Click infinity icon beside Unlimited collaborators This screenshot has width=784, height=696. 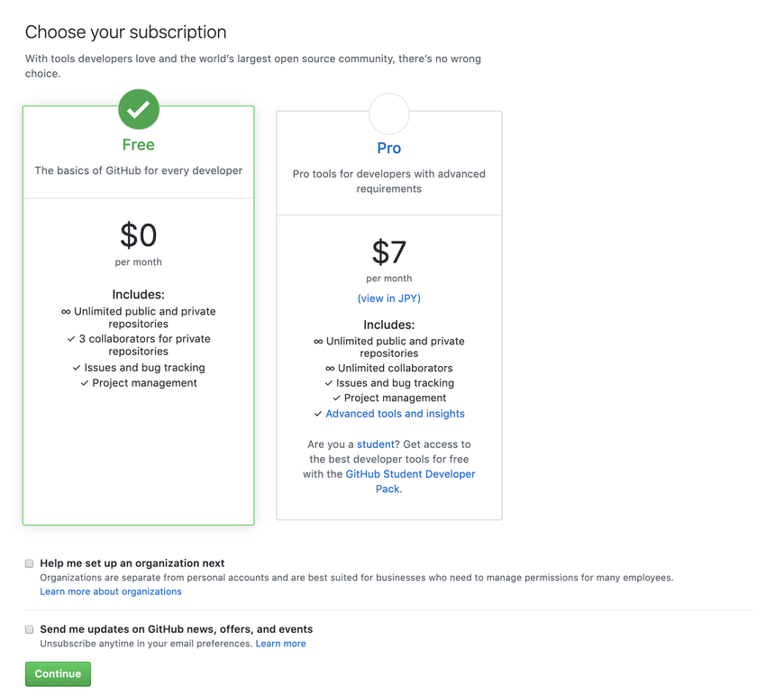pos(330,368)
